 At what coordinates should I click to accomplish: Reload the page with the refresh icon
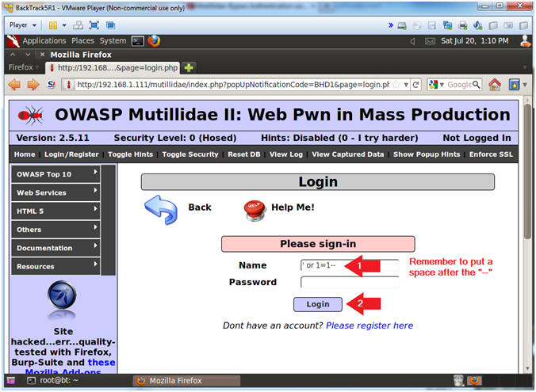point(415,85)
